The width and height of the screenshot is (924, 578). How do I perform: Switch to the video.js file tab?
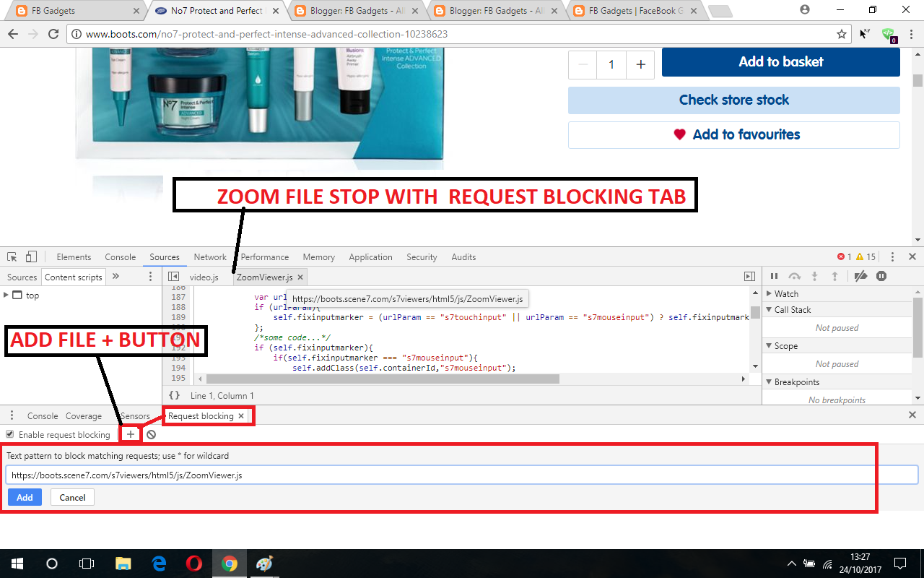[x=204, y=277]
